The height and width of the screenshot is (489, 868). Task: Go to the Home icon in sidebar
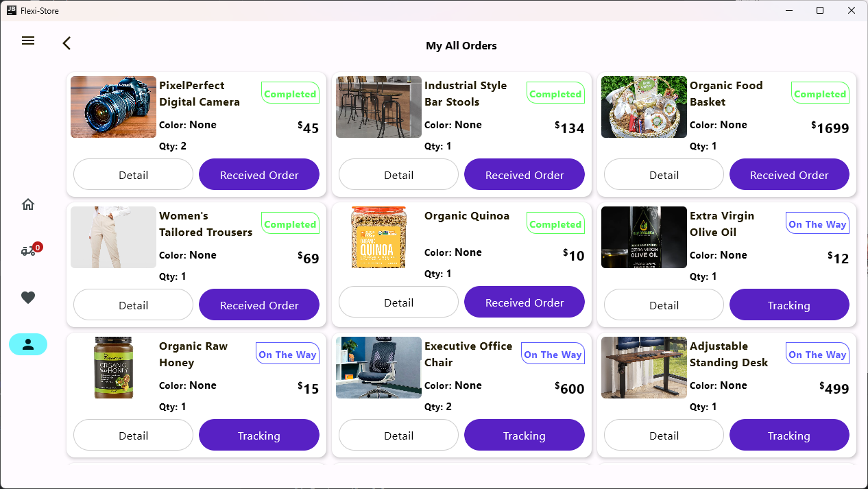(28, 204)
